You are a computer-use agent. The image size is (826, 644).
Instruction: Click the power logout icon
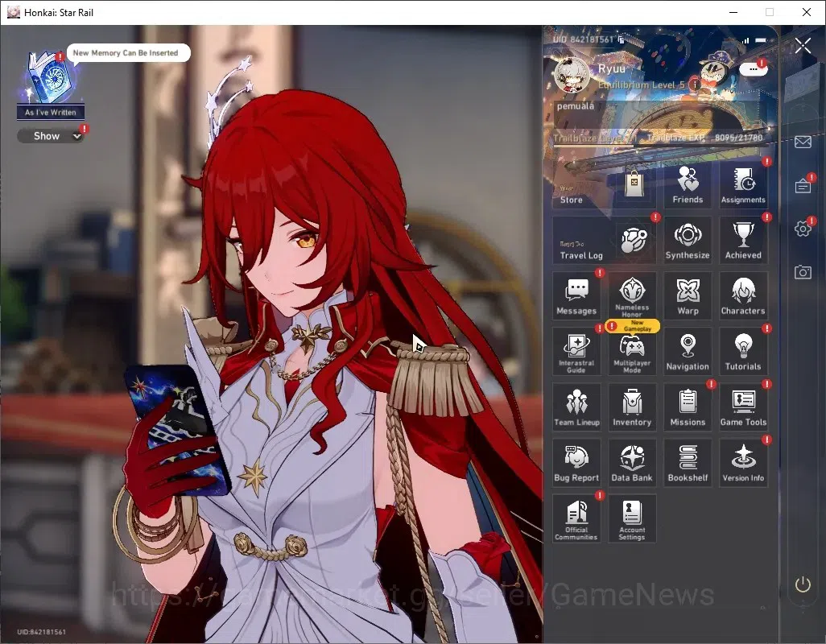(x=803, y=584)
